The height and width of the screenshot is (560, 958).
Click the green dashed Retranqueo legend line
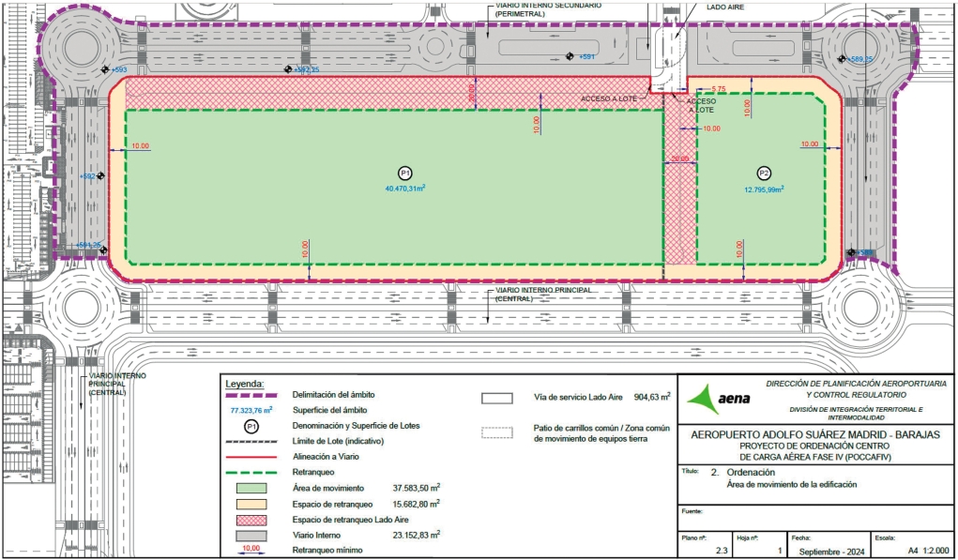point(251,472)
